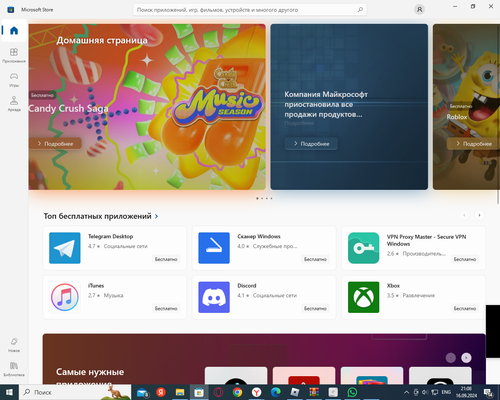Open the notification center in the tray

[x=489, y=393]
